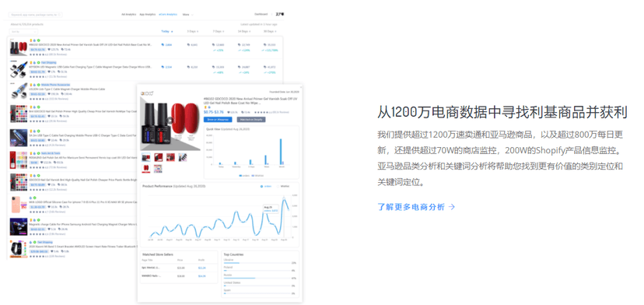Click the Matched on Shopify button
The height and width of the screenshot is (305, 644).
point(251,119)
